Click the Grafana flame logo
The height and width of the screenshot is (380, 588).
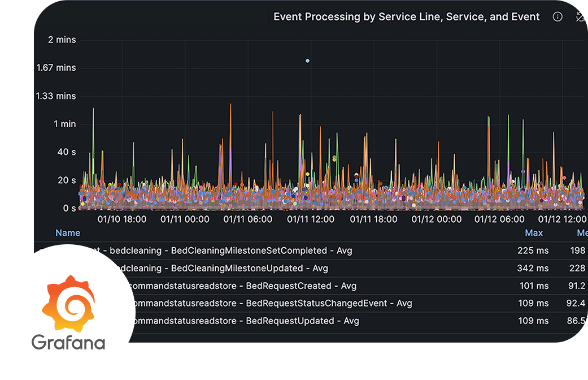point(69,303)
